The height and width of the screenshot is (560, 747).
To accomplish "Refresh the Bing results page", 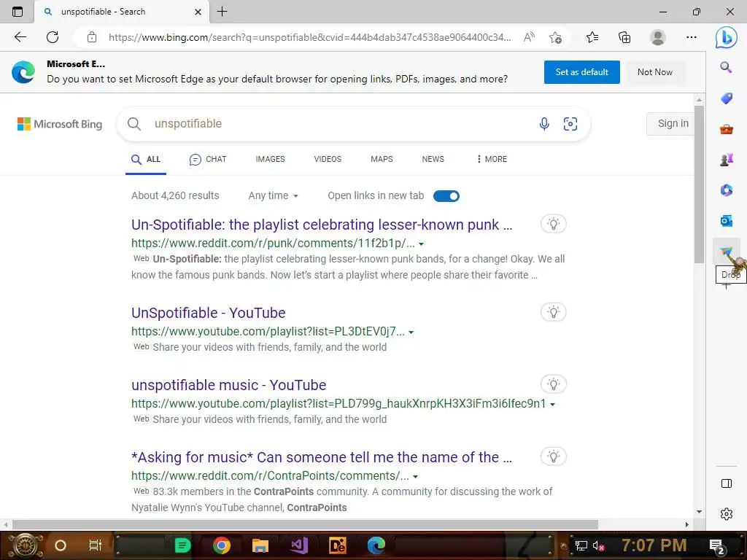I will pyautogui.click(x=53, y=37).
